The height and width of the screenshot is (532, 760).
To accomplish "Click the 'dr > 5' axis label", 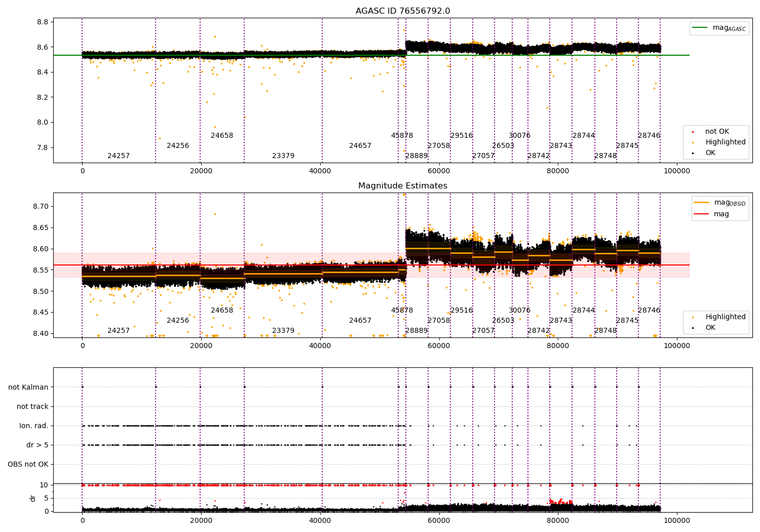I will 37,445.
